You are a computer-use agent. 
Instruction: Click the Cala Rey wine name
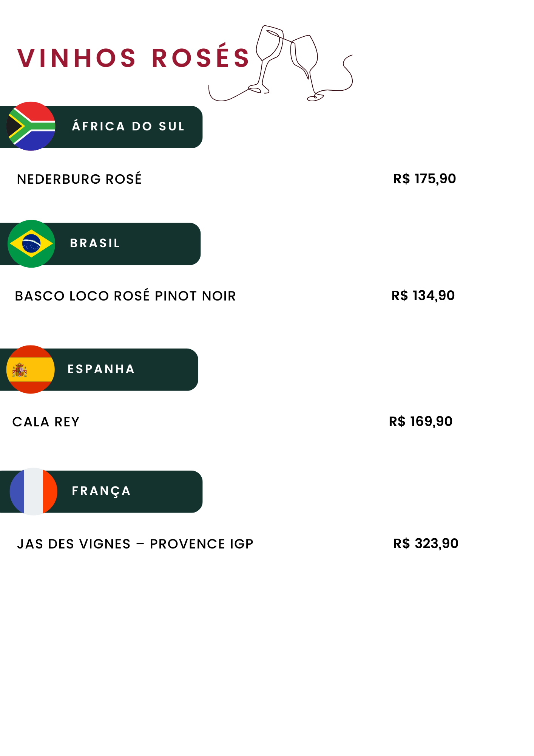pos(46,421)
